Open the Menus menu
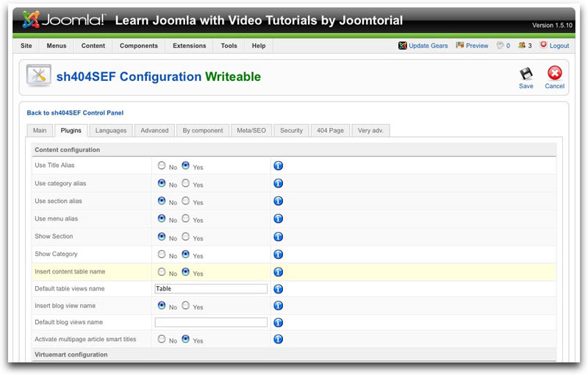This screenshot has width=588, height=375. click(x=57, y=46)
